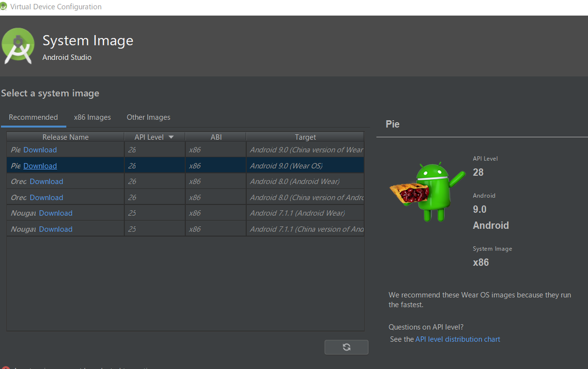Click 'Select a system image' heading
This screenshot has width=588, height=369.
[x=50, y=93]
